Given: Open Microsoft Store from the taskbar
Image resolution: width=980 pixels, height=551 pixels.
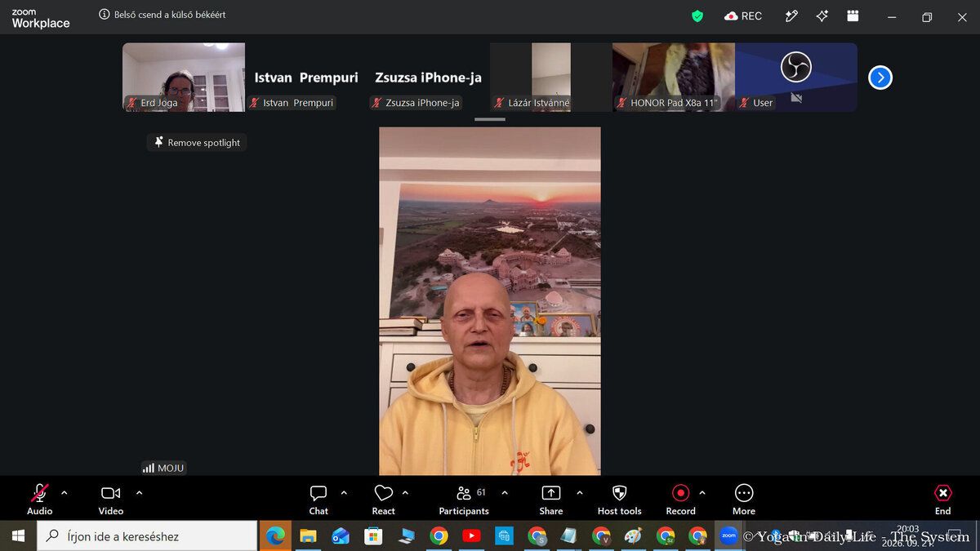Looking at the screenshot, I should [373, 536].
